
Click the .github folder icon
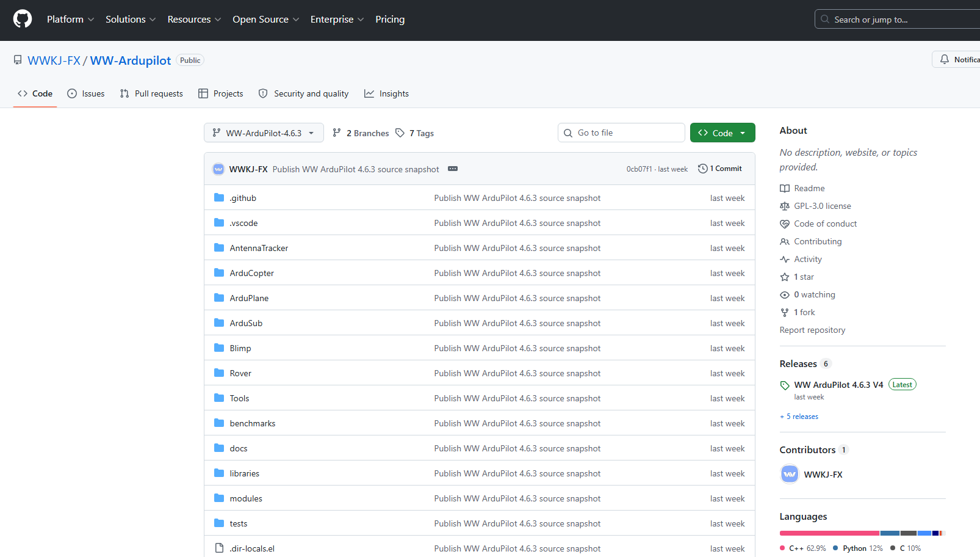(219, 197)
